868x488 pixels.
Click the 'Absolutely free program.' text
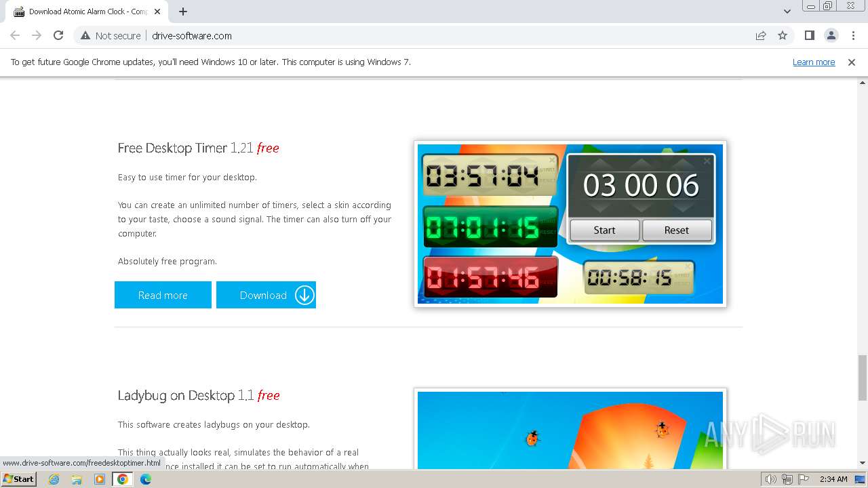(167, 262)
